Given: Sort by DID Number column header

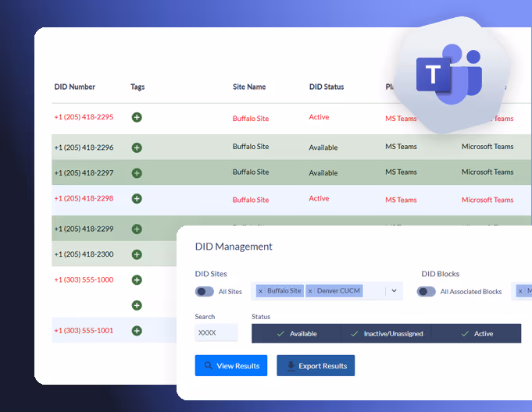Looking at the screenshot, I should [x=75, y=87].
